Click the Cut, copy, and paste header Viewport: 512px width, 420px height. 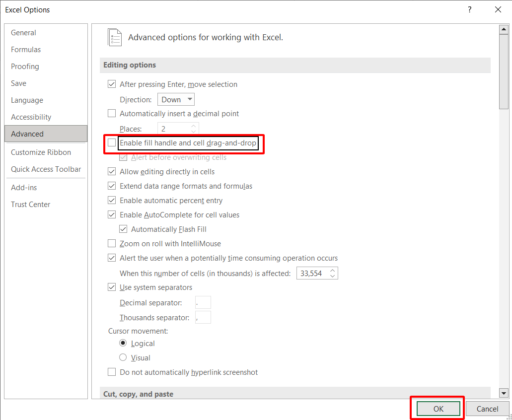[295, 393]
